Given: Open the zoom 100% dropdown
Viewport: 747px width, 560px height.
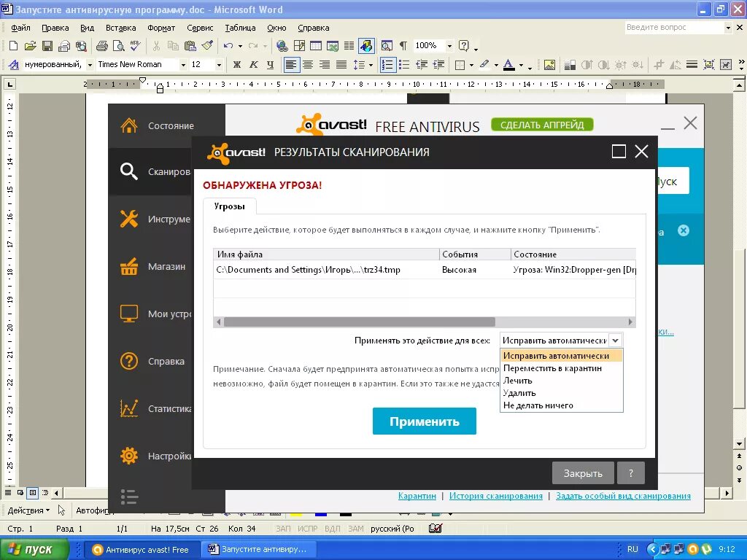Looking at the screenshot, I should (449, 46).
